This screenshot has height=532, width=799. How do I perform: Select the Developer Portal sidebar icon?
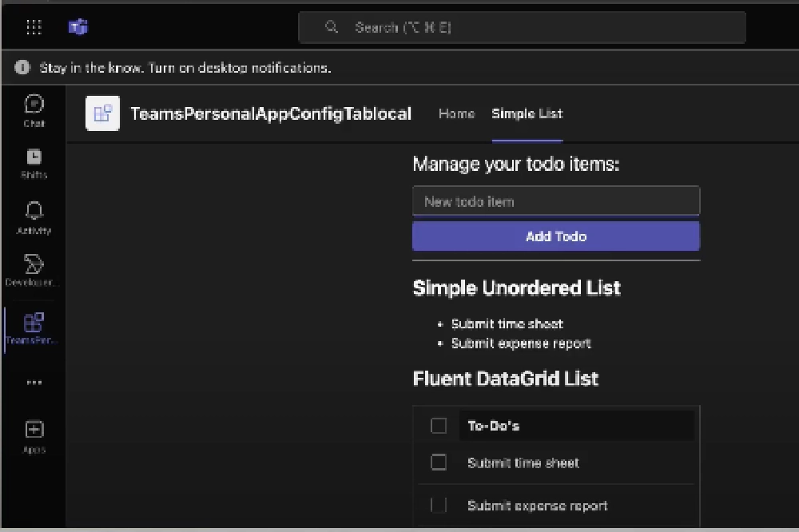click(x=33, y=266)
